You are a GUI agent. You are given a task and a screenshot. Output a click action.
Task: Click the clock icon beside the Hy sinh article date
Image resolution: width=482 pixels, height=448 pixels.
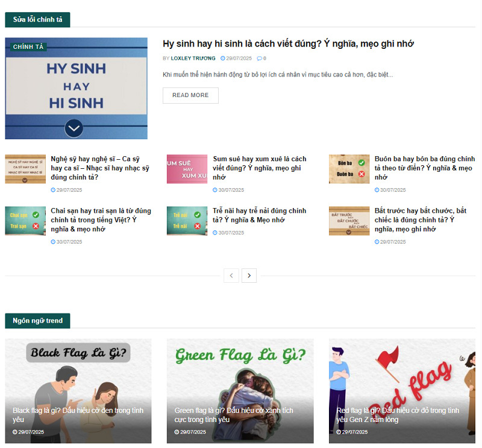pyautogui.click(x=223, y=58)
